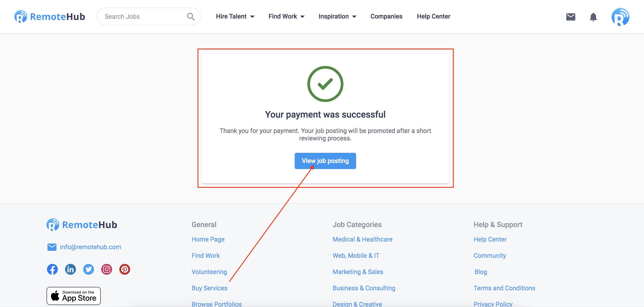The image size is (644, 307).
Task: Open the user profile avatar
Action: 620,17
